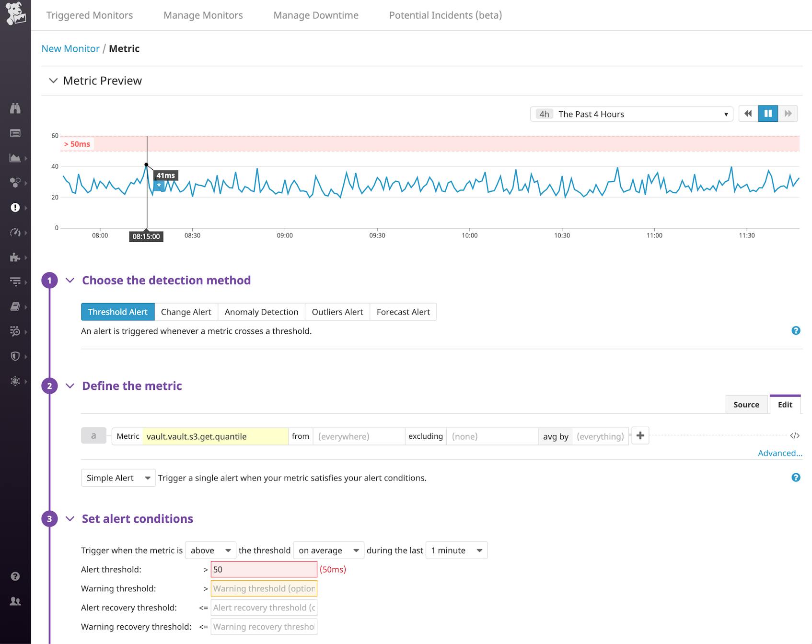Open help via the question mark icon
This screenshot has width=812, height=644.
15,576
